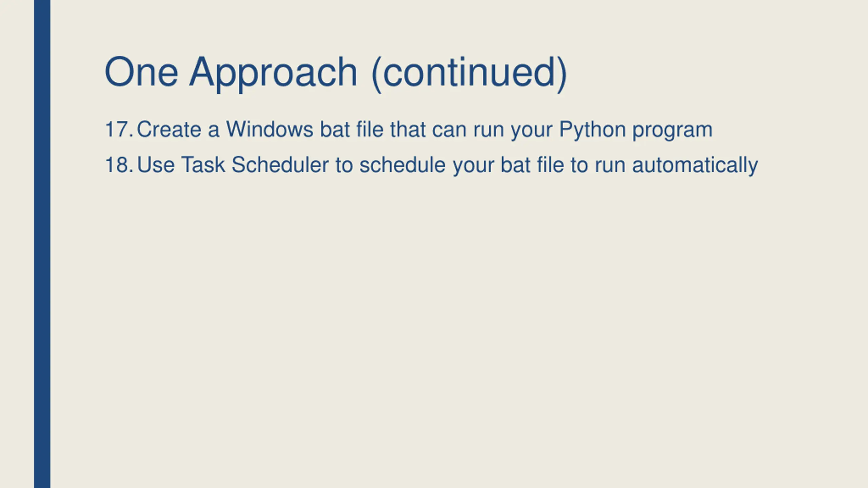868x488 pixels.
Task: Click the blue vertical bar on left
Action: pos(42,244)
